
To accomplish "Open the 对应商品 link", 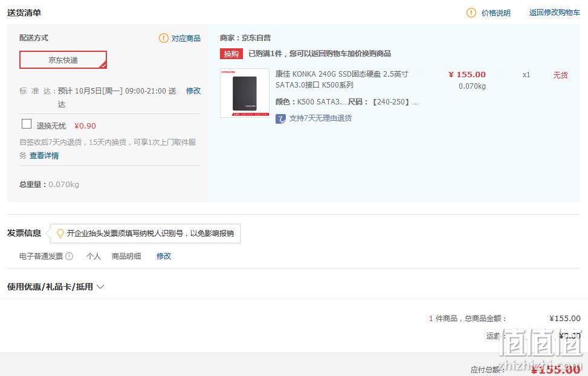I will coord(186,38).
